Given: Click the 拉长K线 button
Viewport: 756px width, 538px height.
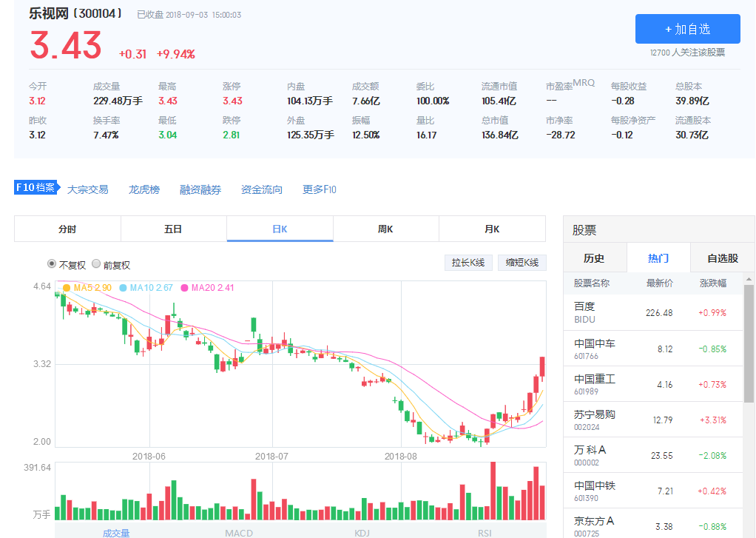Looking at the screenshot, I should [x=468, y=263].
